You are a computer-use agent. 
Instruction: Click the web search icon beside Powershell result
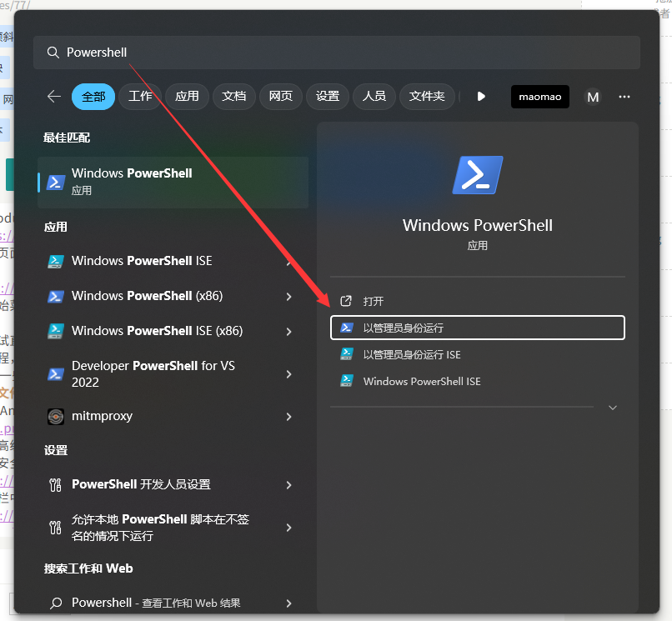coord(56,603)
